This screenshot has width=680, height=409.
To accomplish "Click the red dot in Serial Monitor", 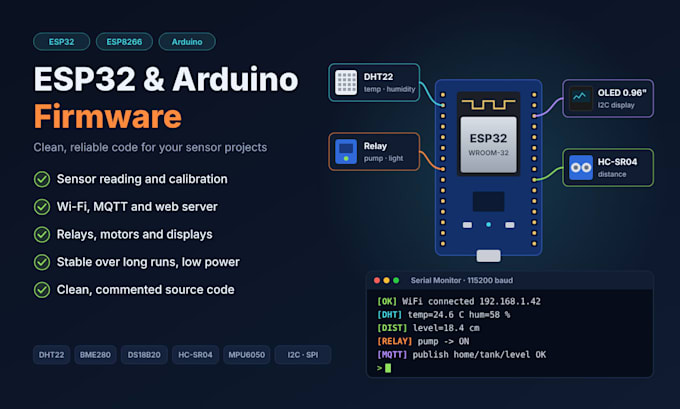I will point(377,281).
